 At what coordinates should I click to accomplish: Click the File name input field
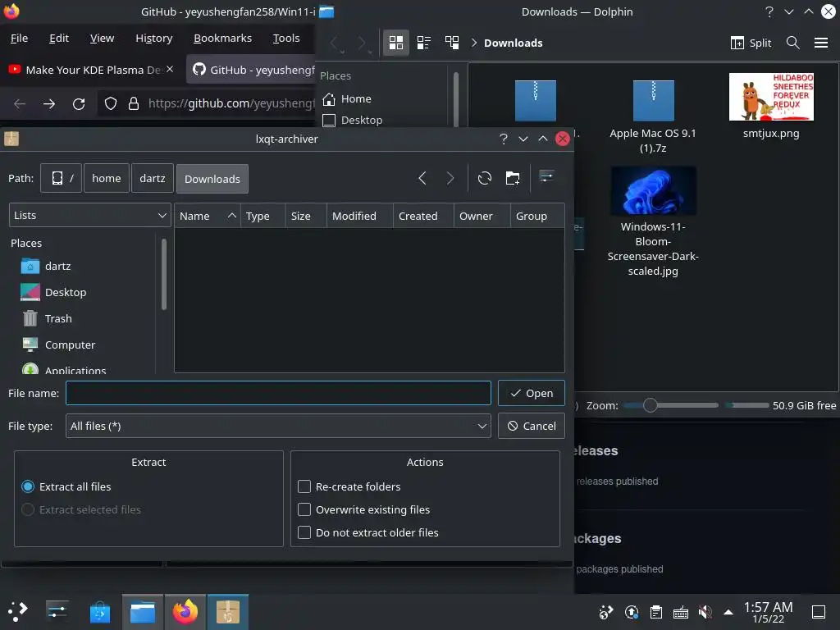(x=278, y=393)
